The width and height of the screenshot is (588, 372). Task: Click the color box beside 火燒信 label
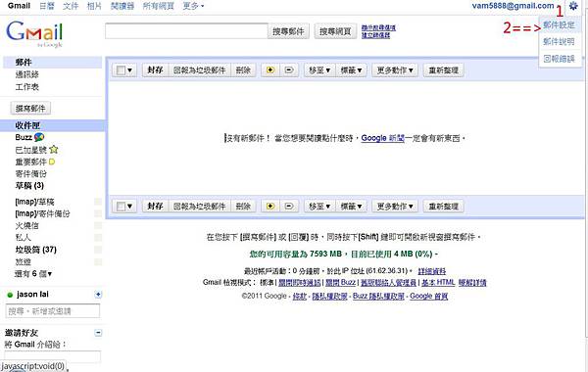tap(98, 225)
